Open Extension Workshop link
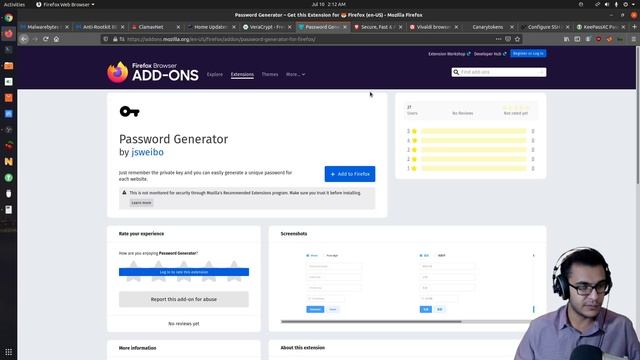Image resolution: width=640 pixels, height=360 pixels. pos(449,54)
